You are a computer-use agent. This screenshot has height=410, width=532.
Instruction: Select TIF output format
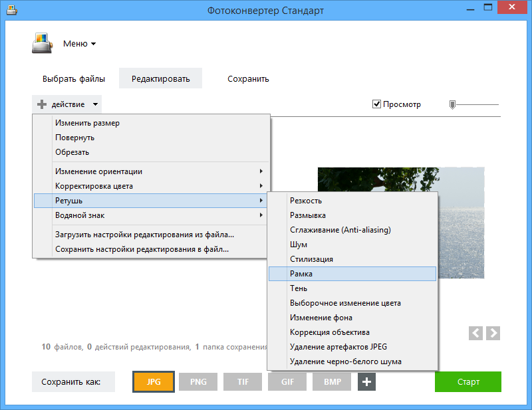(243, 382)
